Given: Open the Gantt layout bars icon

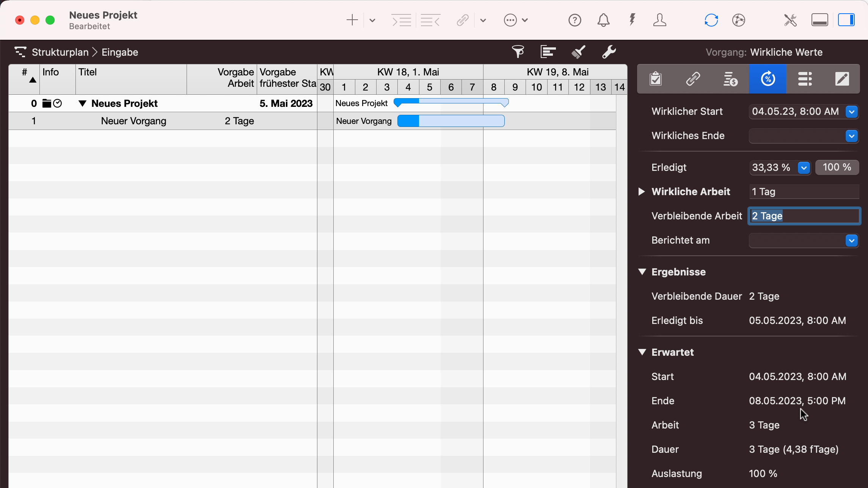Looking at the screenshot, I should [x=548, y=52].
